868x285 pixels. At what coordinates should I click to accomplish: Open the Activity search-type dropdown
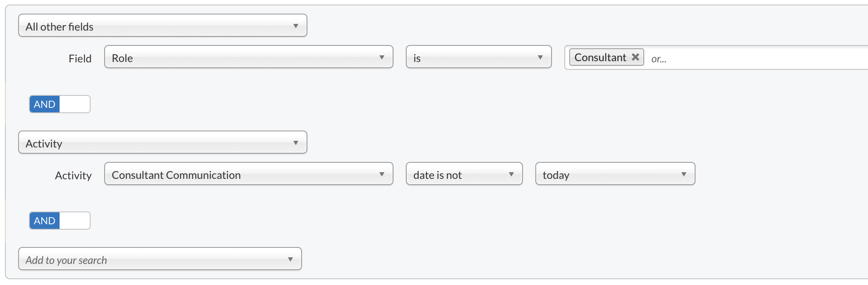pos(163,143)
